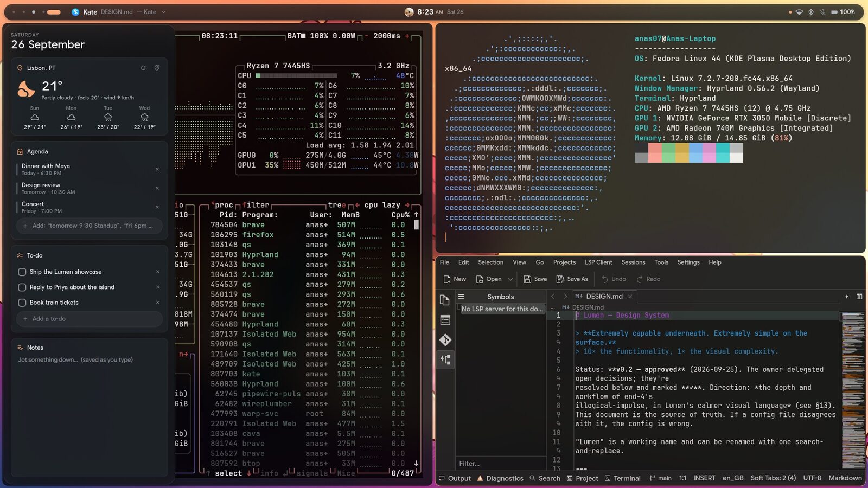868x488 pixels.
Task: Open the Output panel in bottom bar
Action: 455,478
